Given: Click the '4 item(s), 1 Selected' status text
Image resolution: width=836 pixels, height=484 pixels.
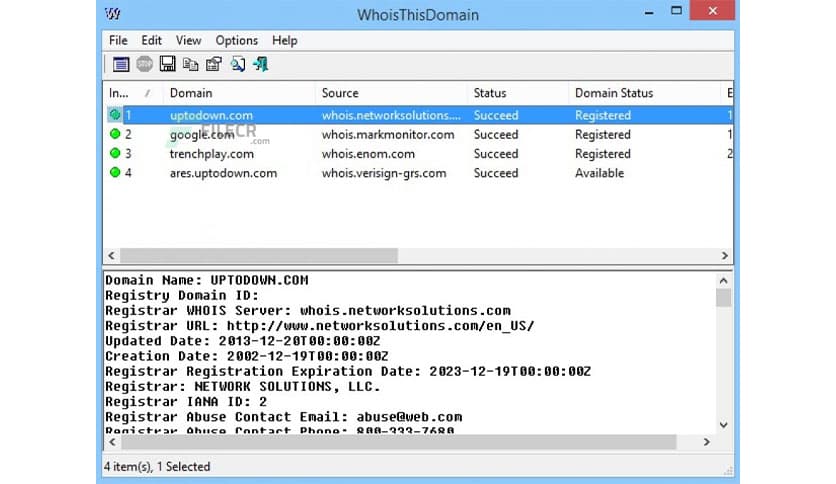Looking at the screenshot, I should pos(157,466).
